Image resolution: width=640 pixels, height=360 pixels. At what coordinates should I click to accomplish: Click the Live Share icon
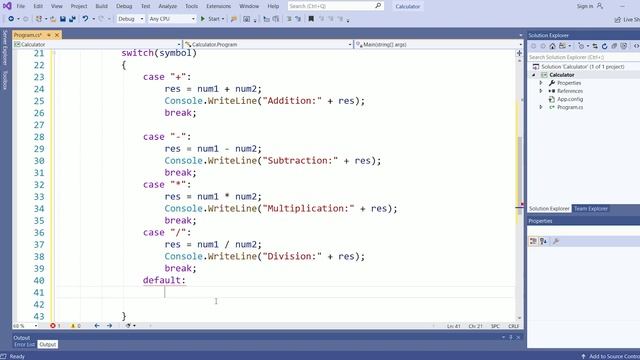pos(618,19)
